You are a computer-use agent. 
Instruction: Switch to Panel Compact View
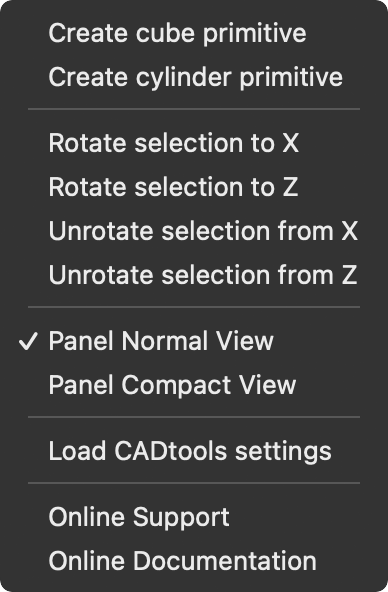(x=194, y=385)
